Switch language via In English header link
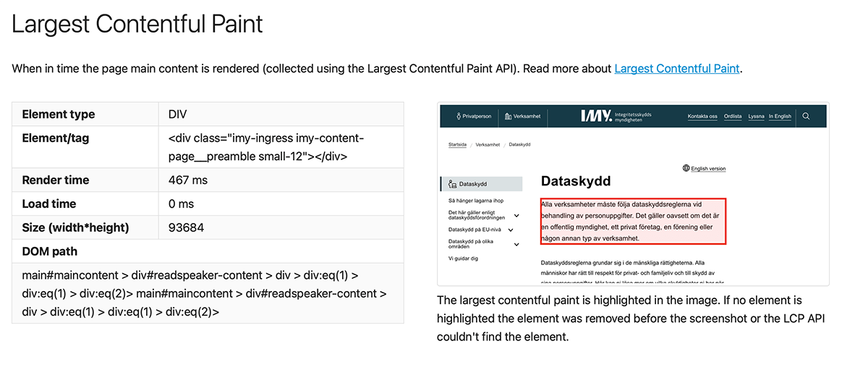Viewport: 868px width, 370px height. click(x=780, y=116)
